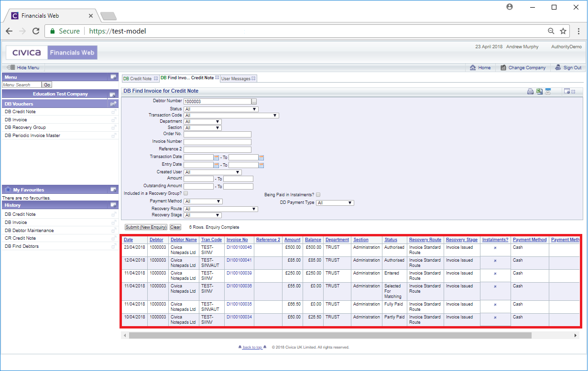Viewport: 588px width, 371px height.
Task: Open DB Recovery Group in new window
Action: coord(114,127)
